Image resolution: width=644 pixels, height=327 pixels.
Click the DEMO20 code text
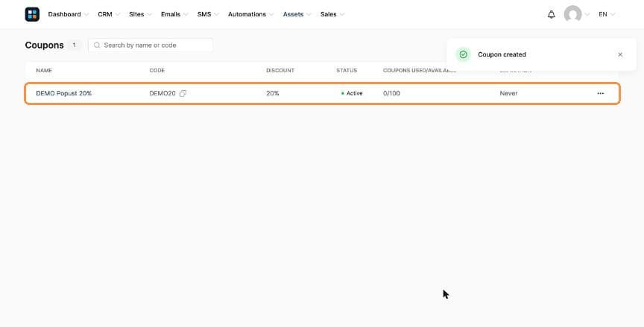tap(162, 94)
